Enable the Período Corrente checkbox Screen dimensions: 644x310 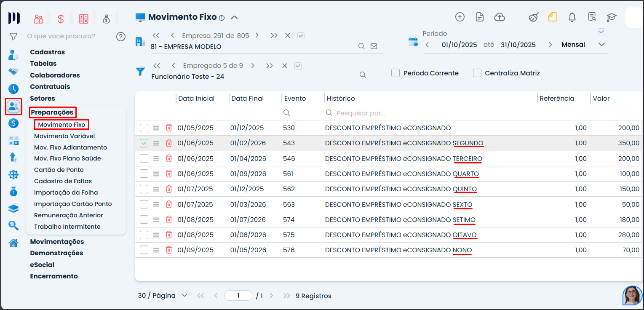point(395,73)
